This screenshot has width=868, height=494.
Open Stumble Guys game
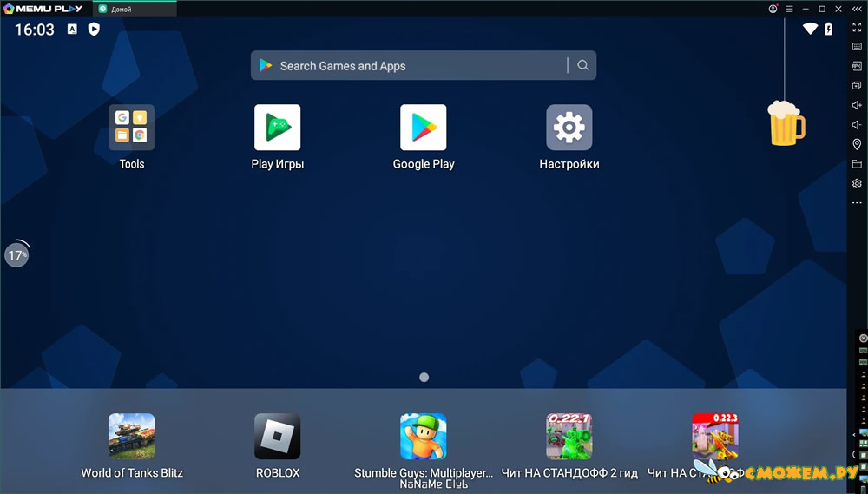pyautogui.click(x=424, y=437)
